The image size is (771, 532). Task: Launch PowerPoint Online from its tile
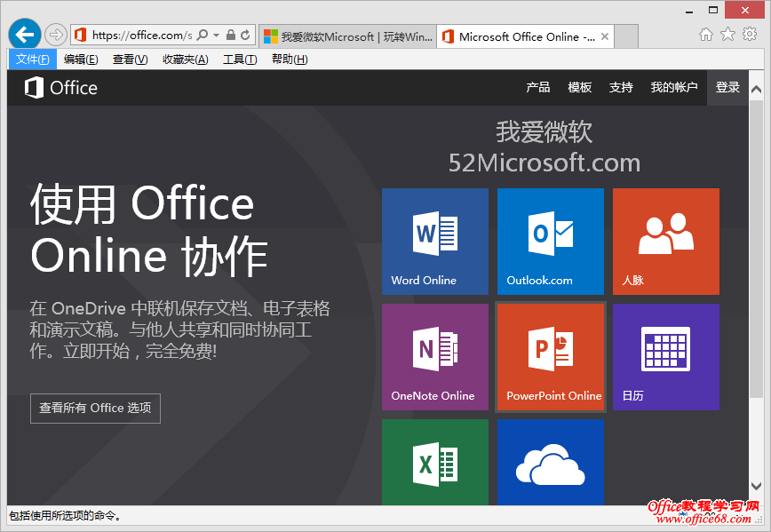coord(550,356)
